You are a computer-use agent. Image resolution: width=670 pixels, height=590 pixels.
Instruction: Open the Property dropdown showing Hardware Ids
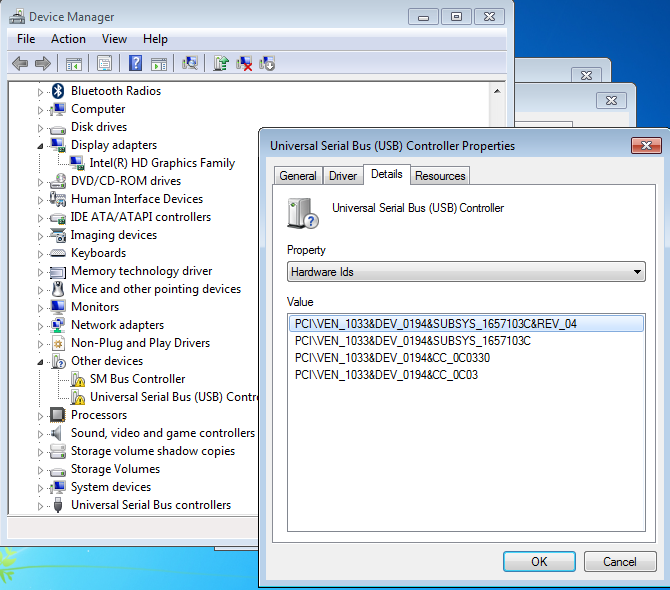coord(465,271)
